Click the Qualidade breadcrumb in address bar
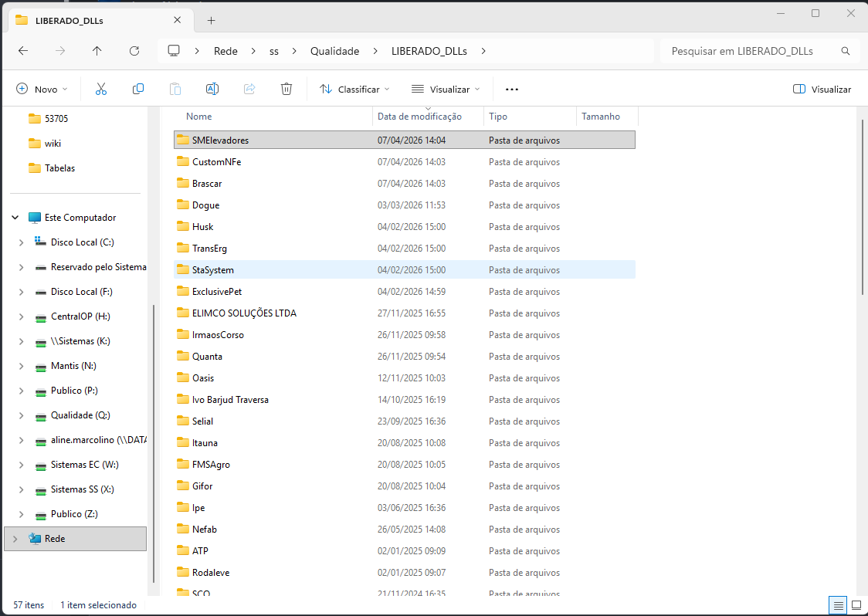868x616 pixels. click(334, 51)
